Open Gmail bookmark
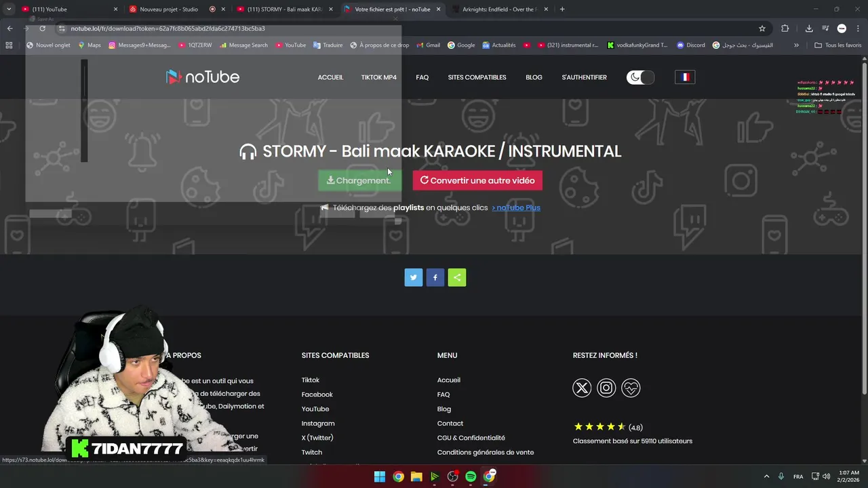Viewport: 868px width, 488px height. coord(428,45)
